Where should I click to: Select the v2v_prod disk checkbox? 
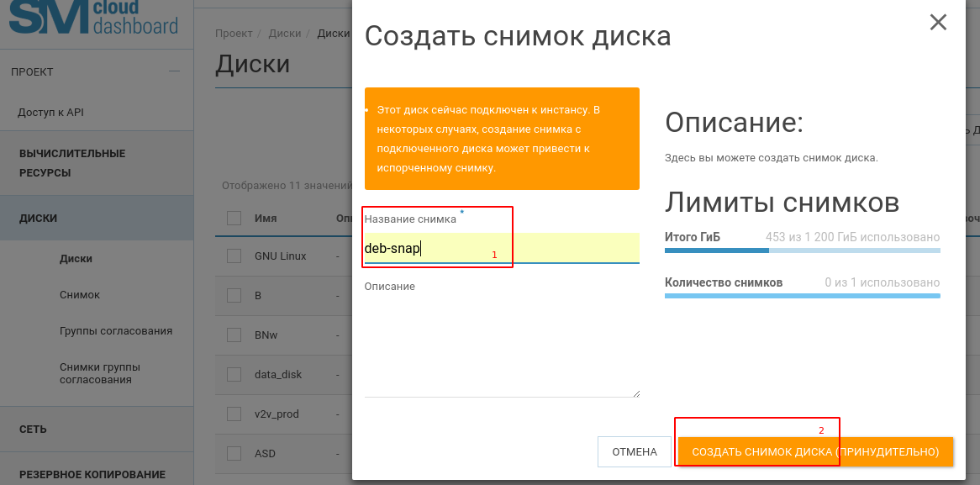234,414
